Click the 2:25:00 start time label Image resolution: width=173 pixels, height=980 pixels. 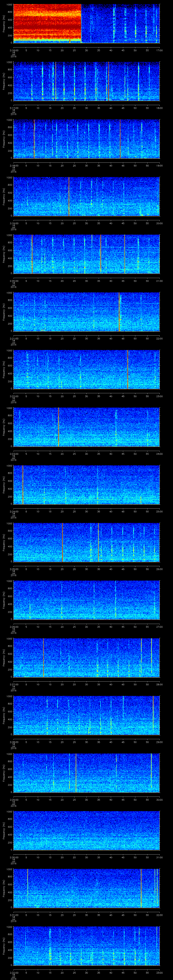[14, 569]
